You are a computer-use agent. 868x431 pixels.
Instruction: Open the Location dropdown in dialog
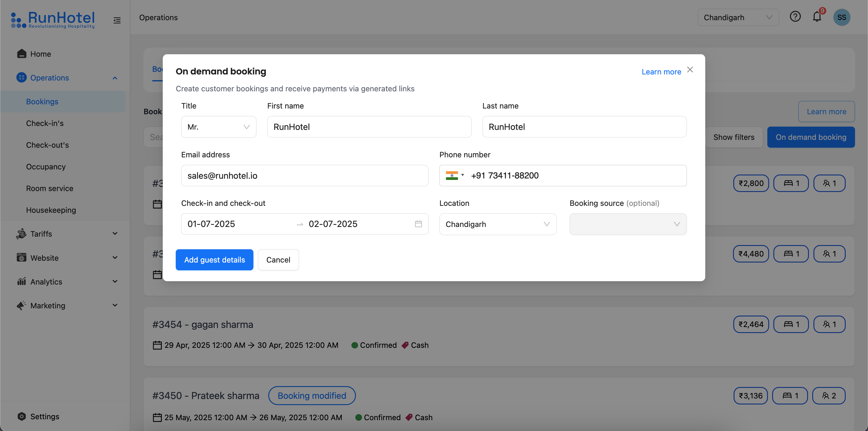[x=498, y=224]
